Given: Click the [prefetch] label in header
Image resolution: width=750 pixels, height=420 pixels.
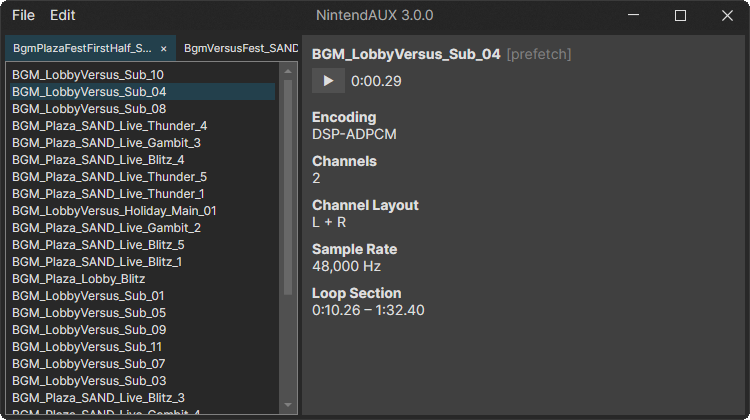Looking at the screenshot, I should (539, 55).
